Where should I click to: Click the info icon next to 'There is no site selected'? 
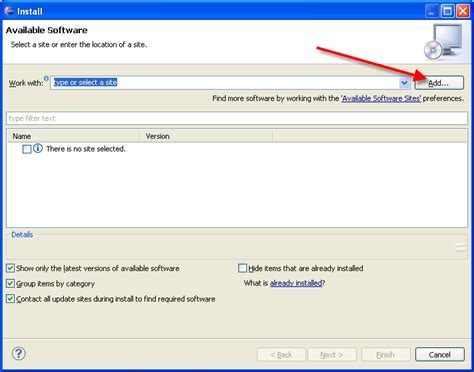[x=38, y=148]
